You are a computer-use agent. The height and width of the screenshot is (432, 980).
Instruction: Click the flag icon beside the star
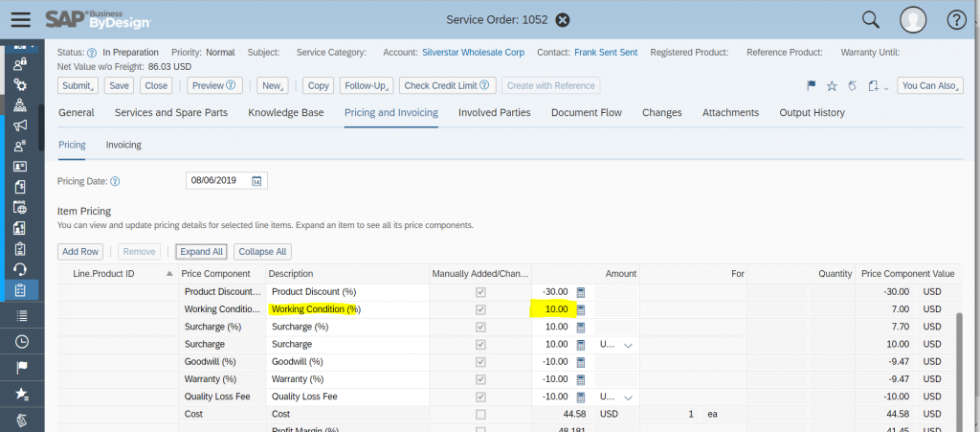pyautogui.click(x=812, y=86)
